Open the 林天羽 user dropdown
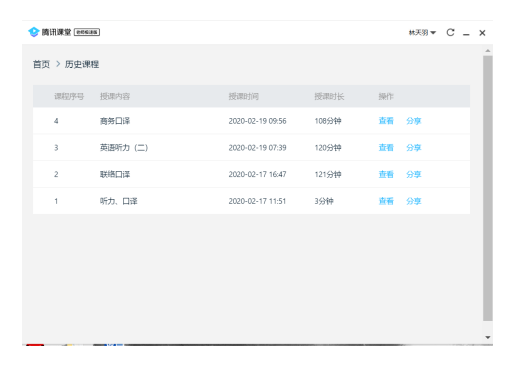This screenshot has width=514, height=373. tap(422, 33)
